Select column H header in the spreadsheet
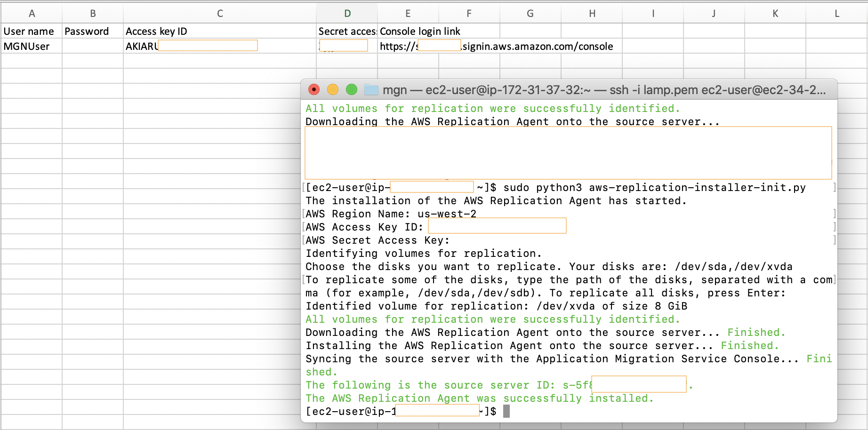The image size is (868, 430). 592,14
